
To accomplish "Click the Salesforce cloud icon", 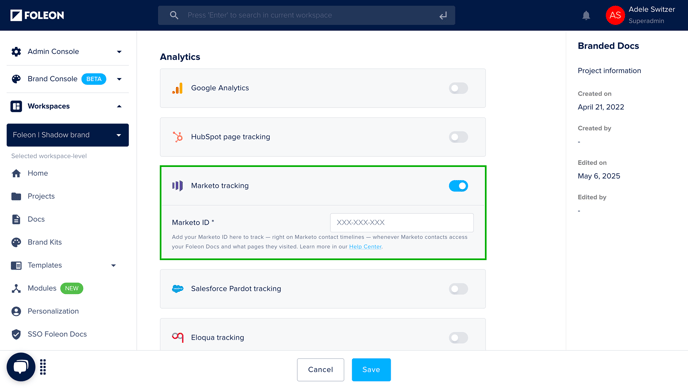I will [x=177, y=289].
